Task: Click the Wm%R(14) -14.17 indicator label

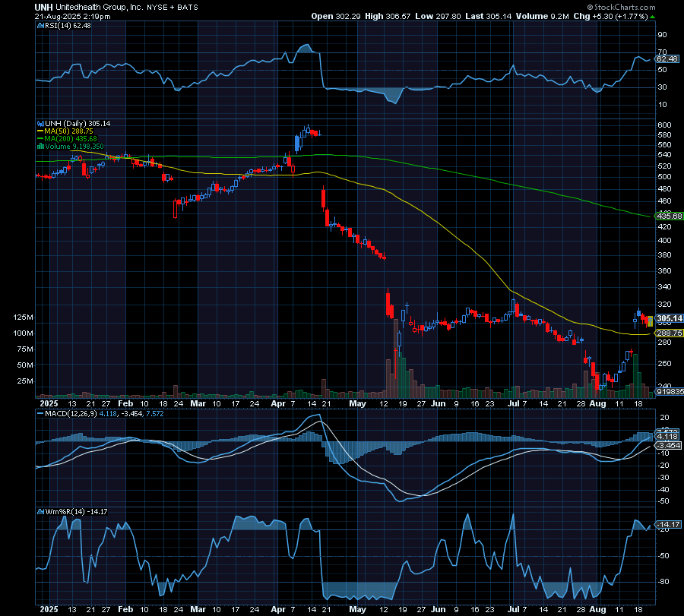Action: coord(76,512)
